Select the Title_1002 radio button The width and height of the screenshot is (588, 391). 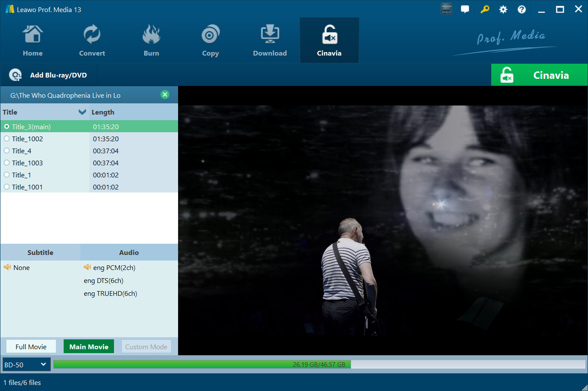coord(7,139)
